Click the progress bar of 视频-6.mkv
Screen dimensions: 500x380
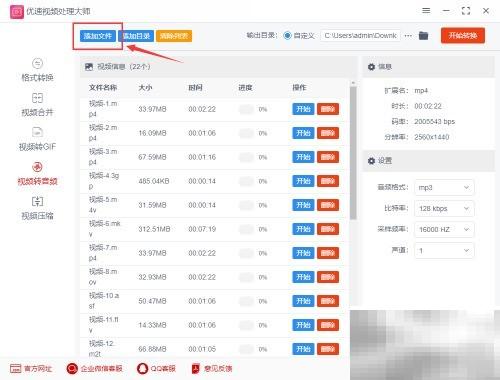click(247, 229)
